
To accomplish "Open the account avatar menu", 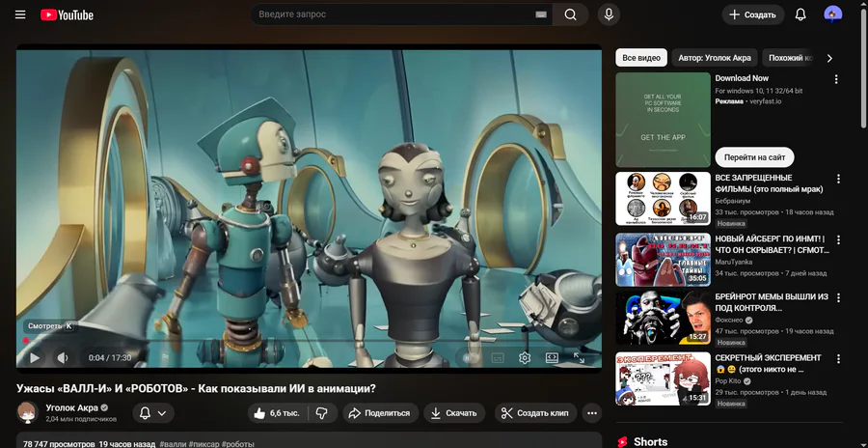I will (832, 14).
